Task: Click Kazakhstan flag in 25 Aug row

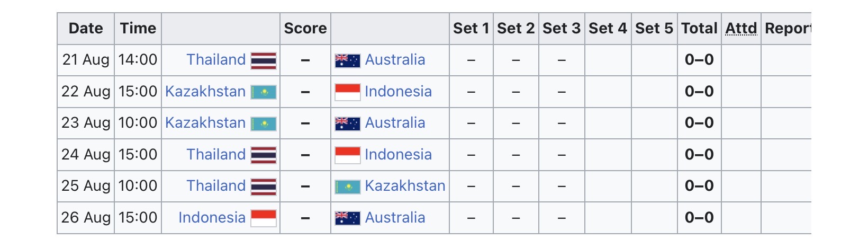Action: (x=348, y=187)
